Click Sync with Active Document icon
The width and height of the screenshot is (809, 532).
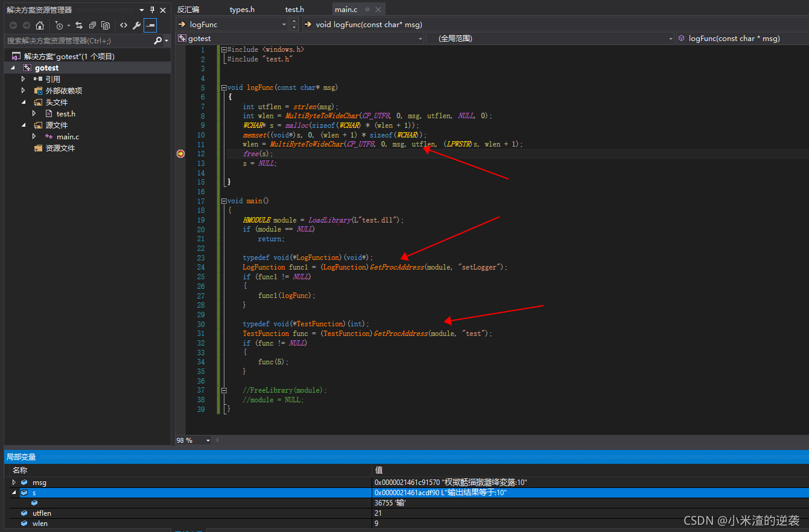pos(79,25)
